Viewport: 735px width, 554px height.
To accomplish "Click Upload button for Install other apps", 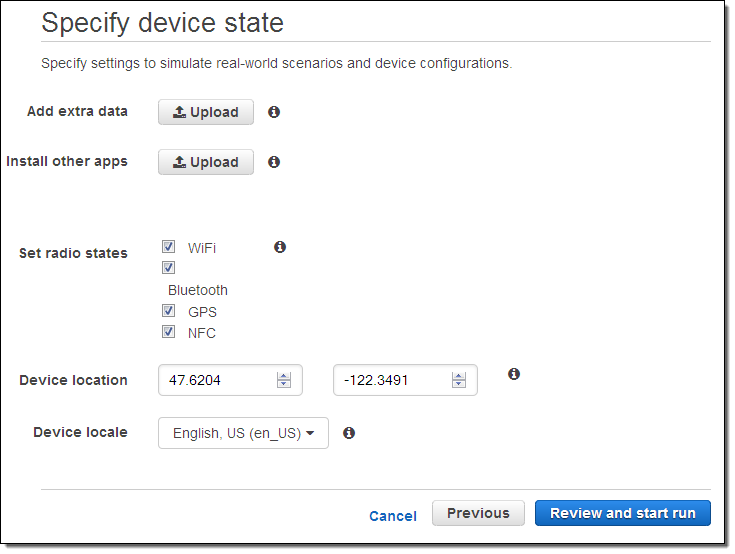I will [x=206, y=162].
